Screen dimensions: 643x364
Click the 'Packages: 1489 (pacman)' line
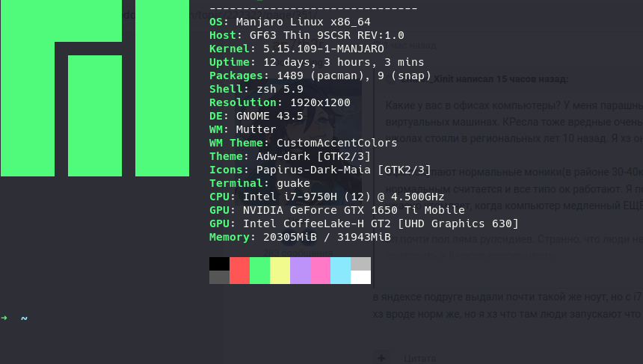[x=320, y=75]
